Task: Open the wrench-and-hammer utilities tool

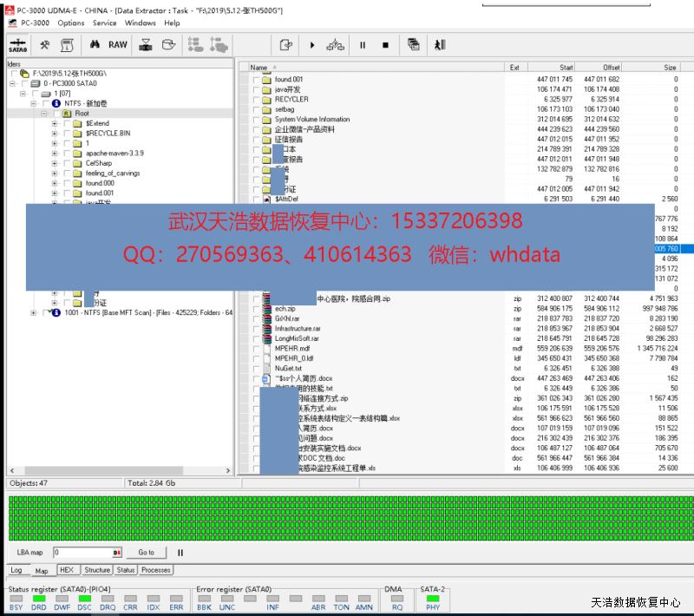Action: [x=45, y=45]
